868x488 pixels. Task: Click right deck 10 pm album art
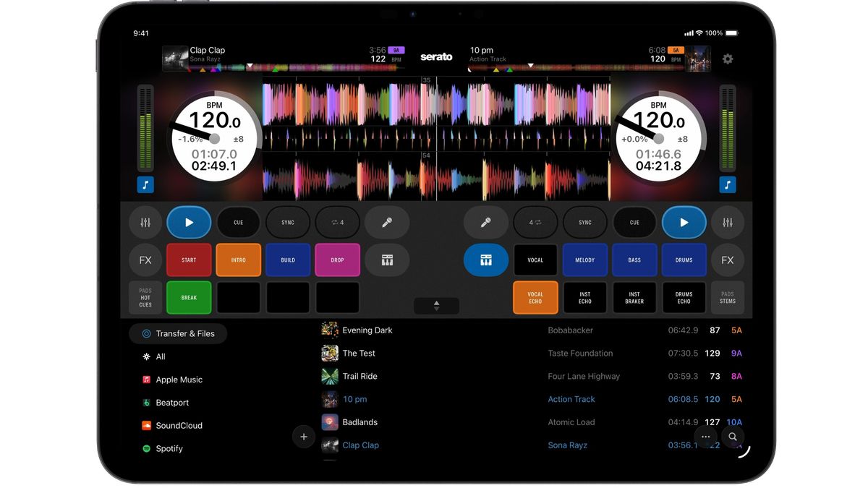pyautogui.click(x=698, y=59)
